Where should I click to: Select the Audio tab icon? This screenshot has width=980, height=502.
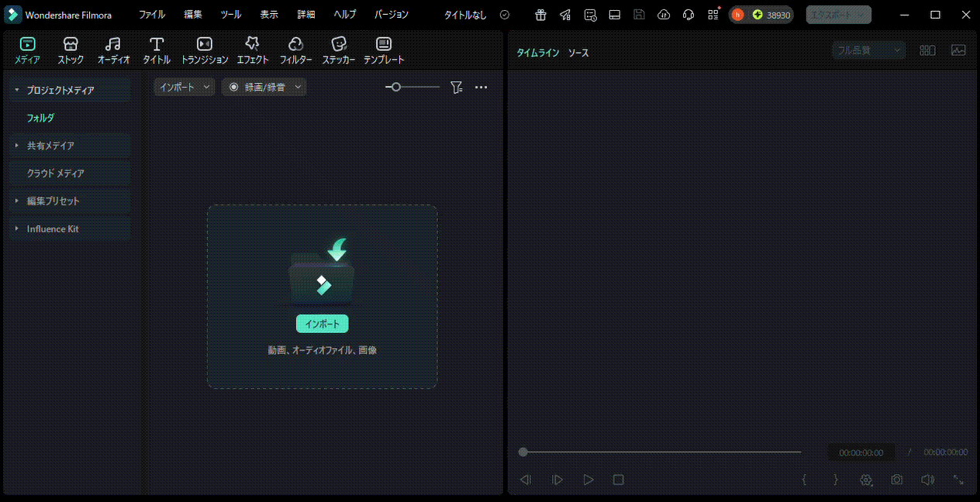(113, 45)
